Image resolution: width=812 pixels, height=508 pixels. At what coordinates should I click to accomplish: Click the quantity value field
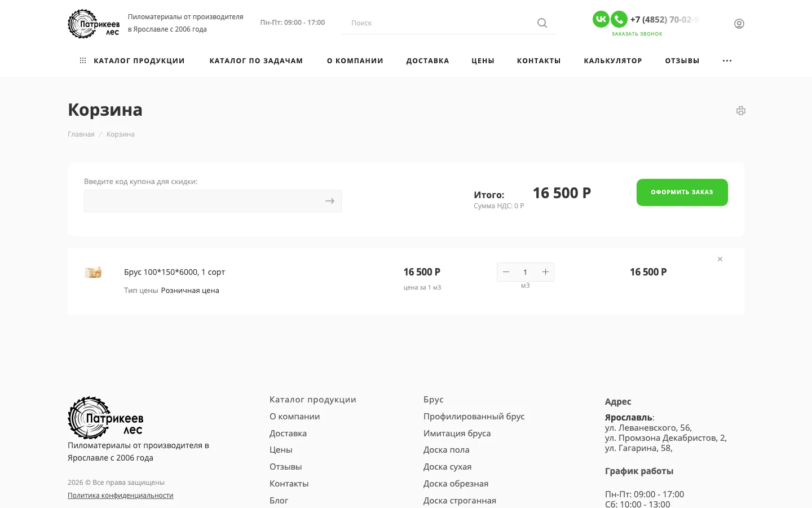(526, 272)
